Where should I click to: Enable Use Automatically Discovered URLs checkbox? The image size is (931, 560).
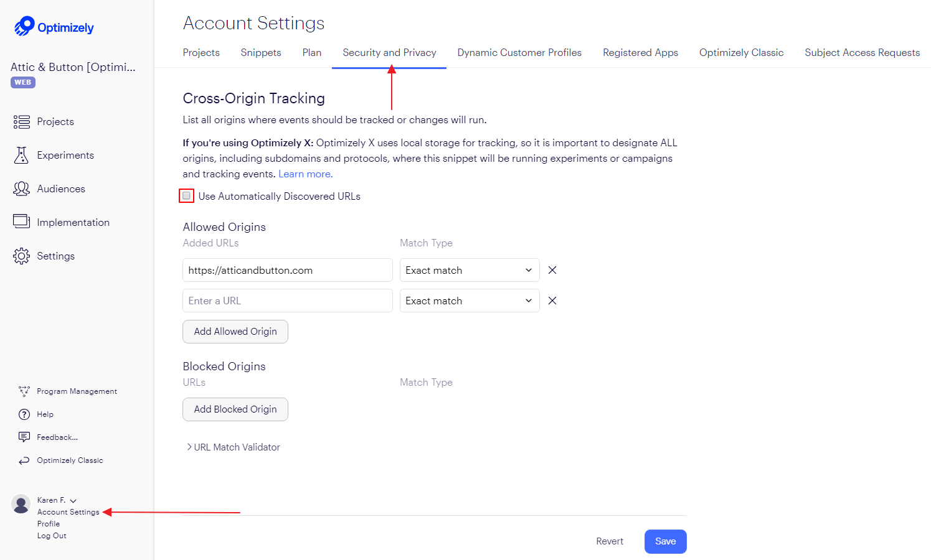[186, 196]
